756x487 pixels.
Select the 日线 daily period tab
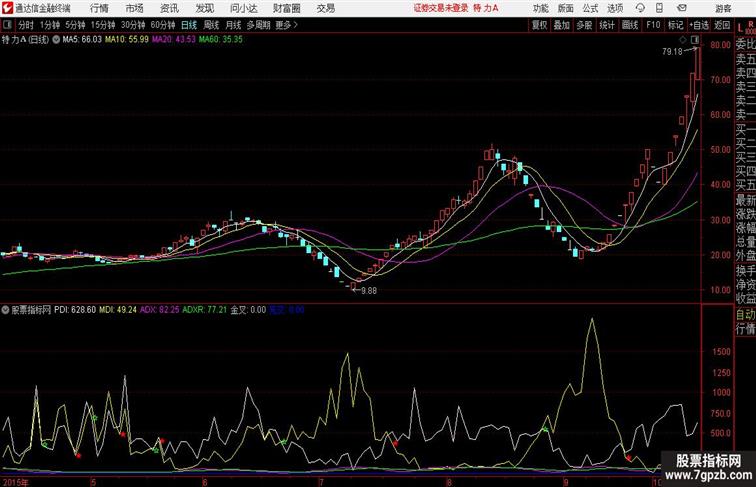tap(189, 25)
